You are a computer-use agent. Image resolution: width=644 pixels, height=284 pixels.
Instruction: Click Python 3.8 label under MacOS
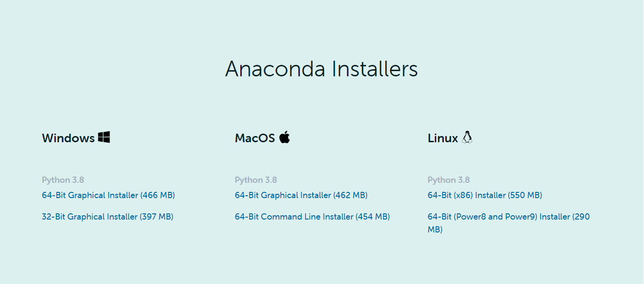coord(256,180)
